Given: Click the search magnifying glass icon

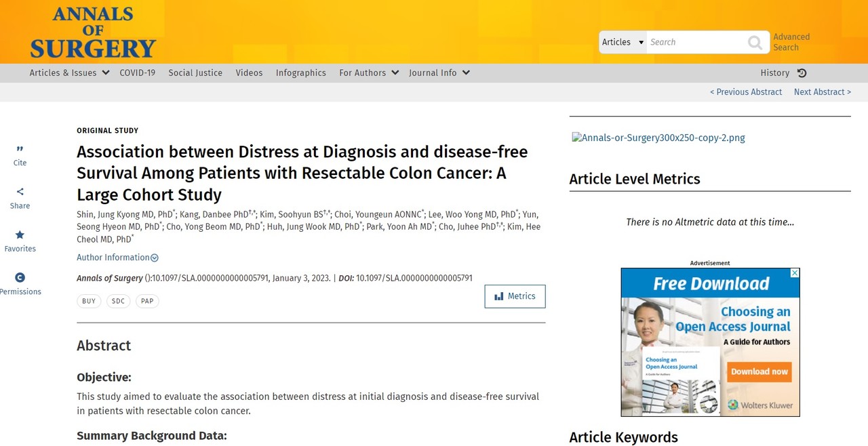Looking at the screenshot, I should (755, 43).
